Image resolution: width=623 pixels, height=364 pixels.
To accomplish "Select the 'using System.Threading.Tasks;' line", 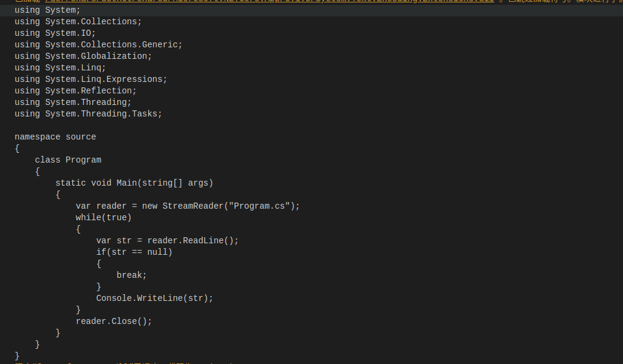I will [x=88, y=113].
